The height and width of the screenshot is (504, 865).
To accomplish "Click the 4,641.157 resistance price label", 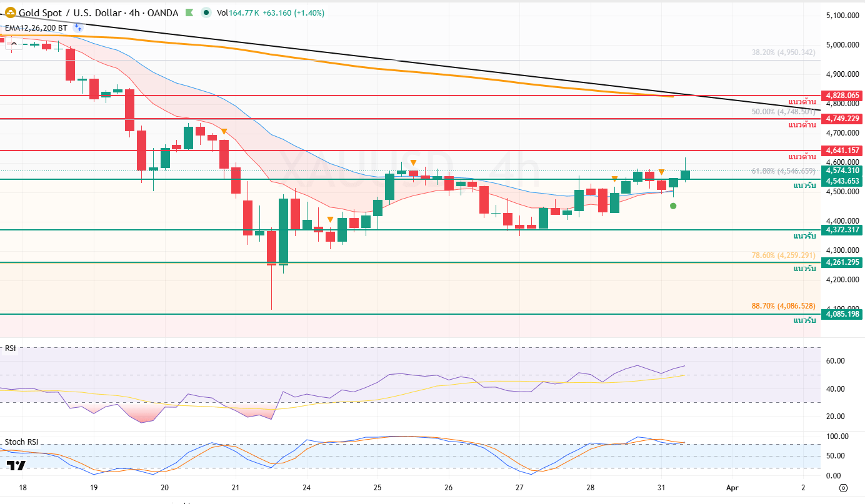I will [842, 151].
